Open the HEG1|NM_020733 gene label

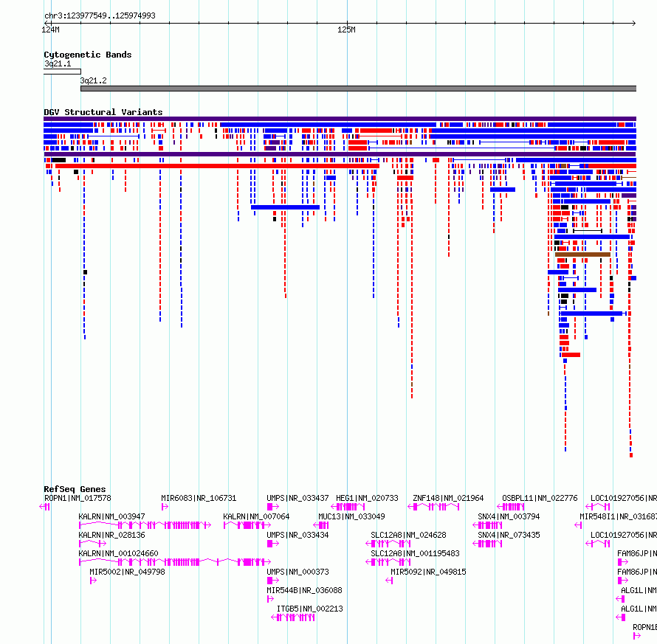pyautogui.click(x=367, y=498)
